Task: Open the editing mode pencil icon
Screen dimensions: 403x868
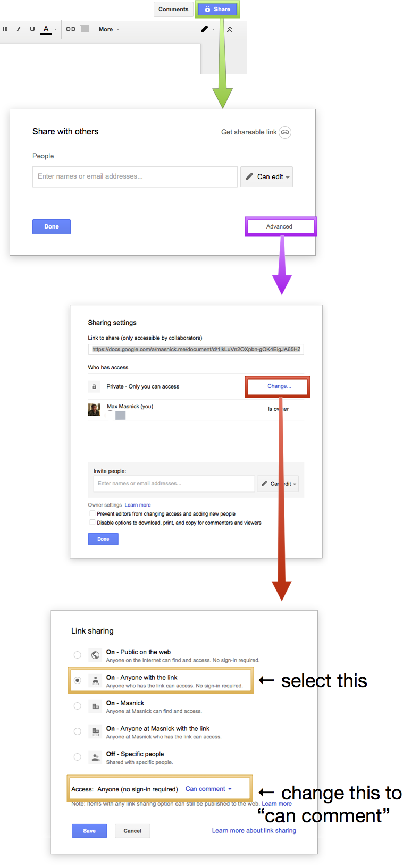Action: click(x=205, y=29)
